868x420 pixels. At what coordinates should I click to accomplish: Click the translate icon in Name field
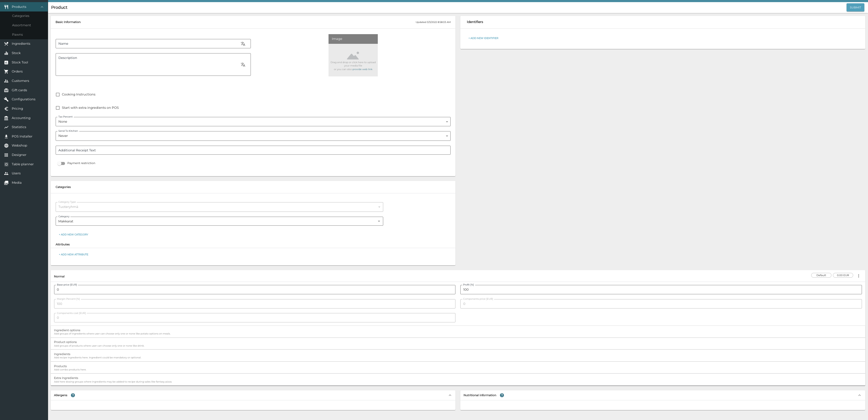(x=243, y=44)
